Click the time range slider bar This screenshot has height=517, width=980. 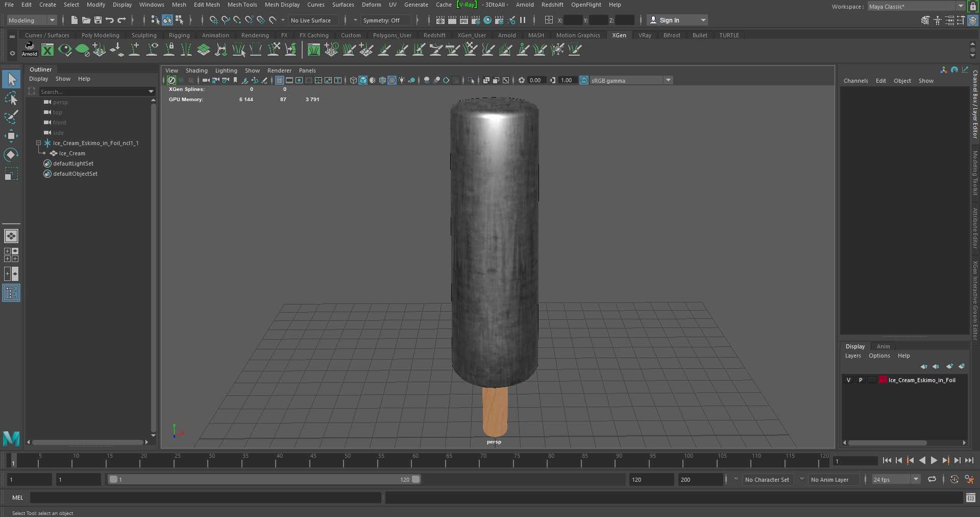[x=264, y=479]
